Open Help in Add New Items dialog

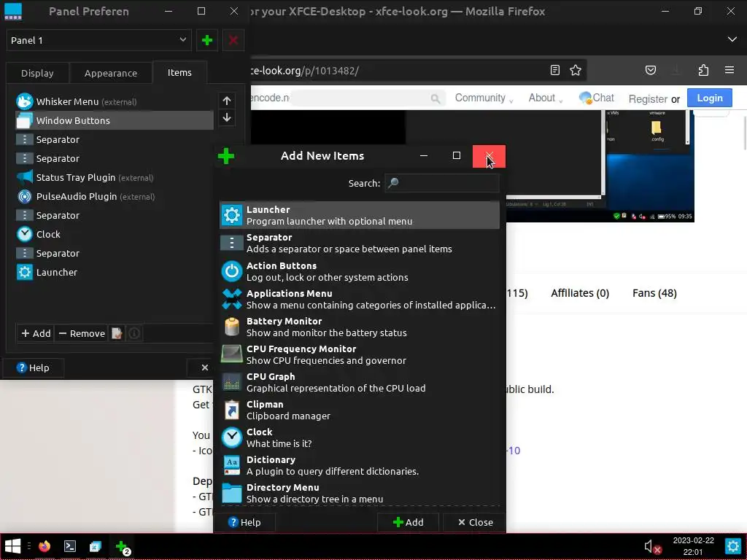click(244, 522)
